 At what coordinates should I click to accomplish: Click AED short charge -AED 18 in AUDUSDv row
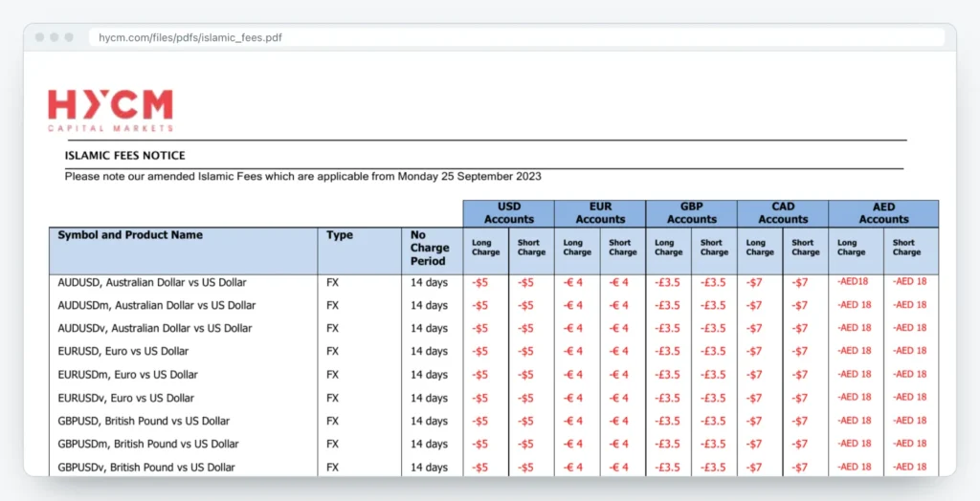click(x=909, y=327)
